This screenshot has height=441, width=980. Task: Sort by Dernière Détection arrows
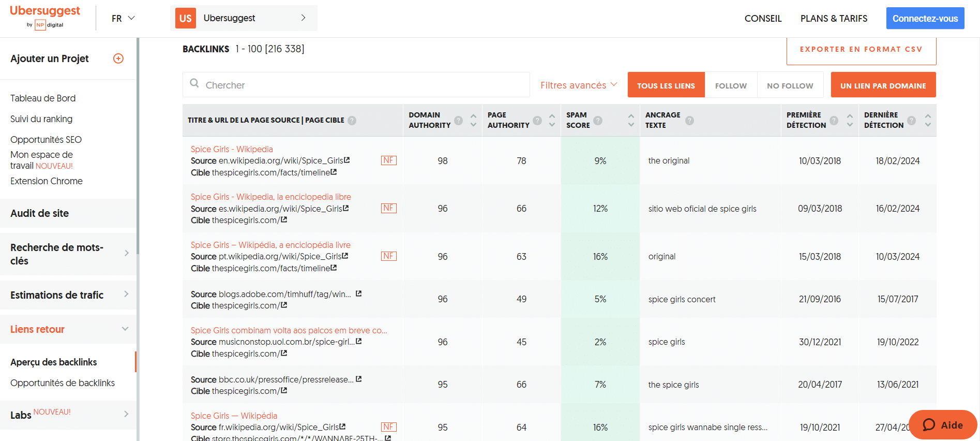(x=928, y=121)
